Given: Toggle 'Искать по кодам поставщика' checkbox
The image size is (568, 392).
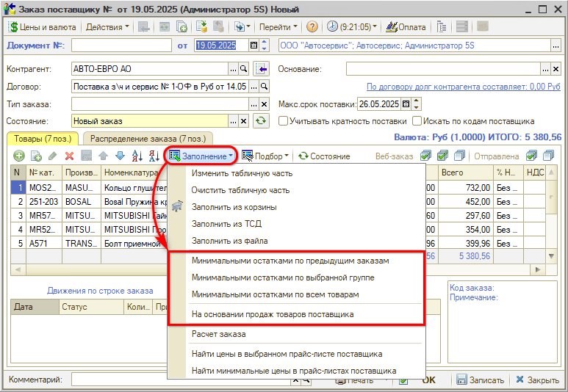Looking at the screenshot, I should pos(417,121).
